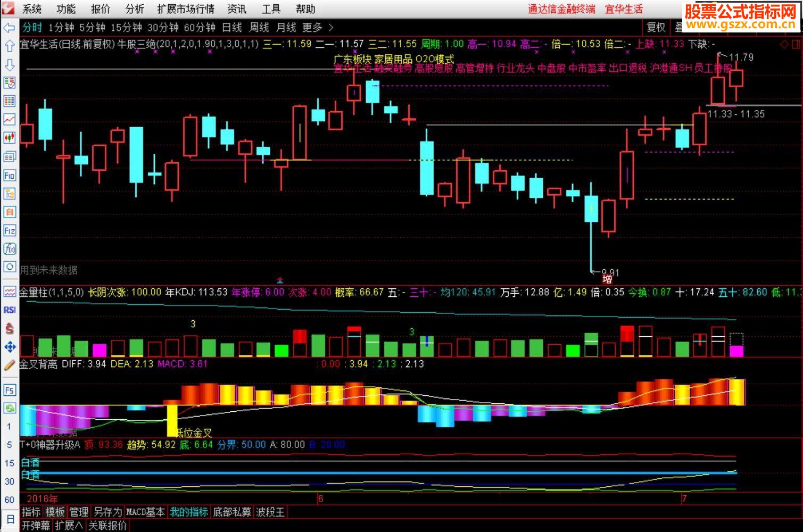Click the 模板 template button
803x532 pixels.
tap(55, 512)
